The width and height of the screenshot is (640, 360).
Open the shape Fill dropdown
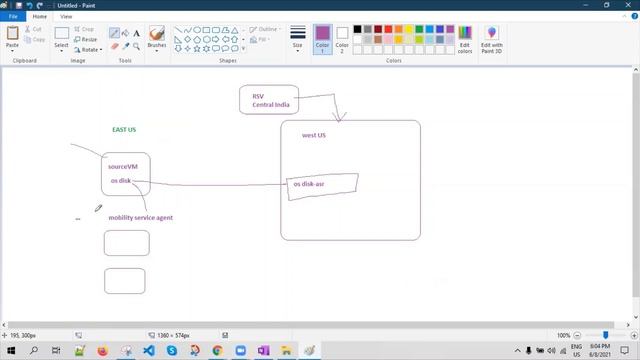(260, 39)
